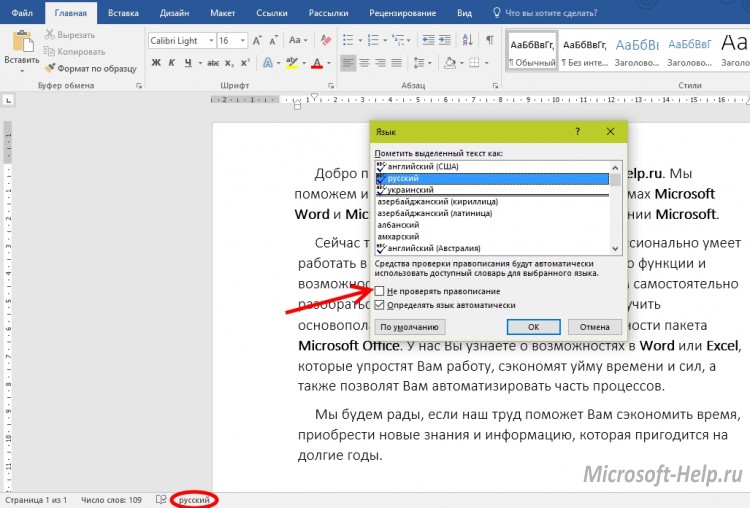The width and height of the screenshot is (750, 508).
Task: Select 'английский (Австралия)' in language list
Action: click(492, 248)
